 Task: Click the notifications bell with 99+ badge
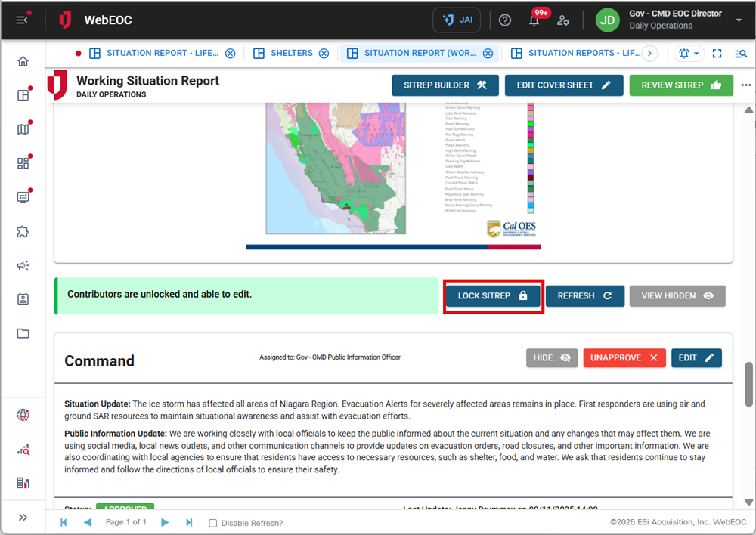coord(534,20)
